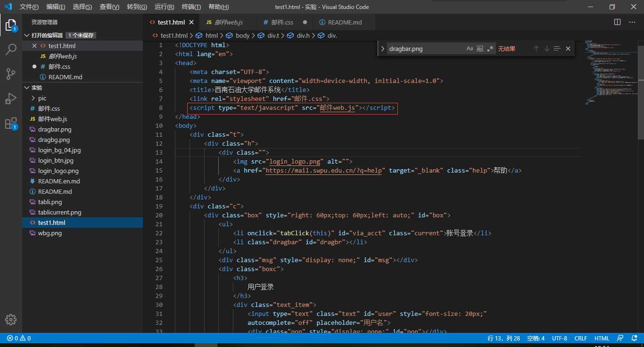Open tabli.png in file explorer
The width and height of the screenshot is (644, 347).
[x=50, y=202]
